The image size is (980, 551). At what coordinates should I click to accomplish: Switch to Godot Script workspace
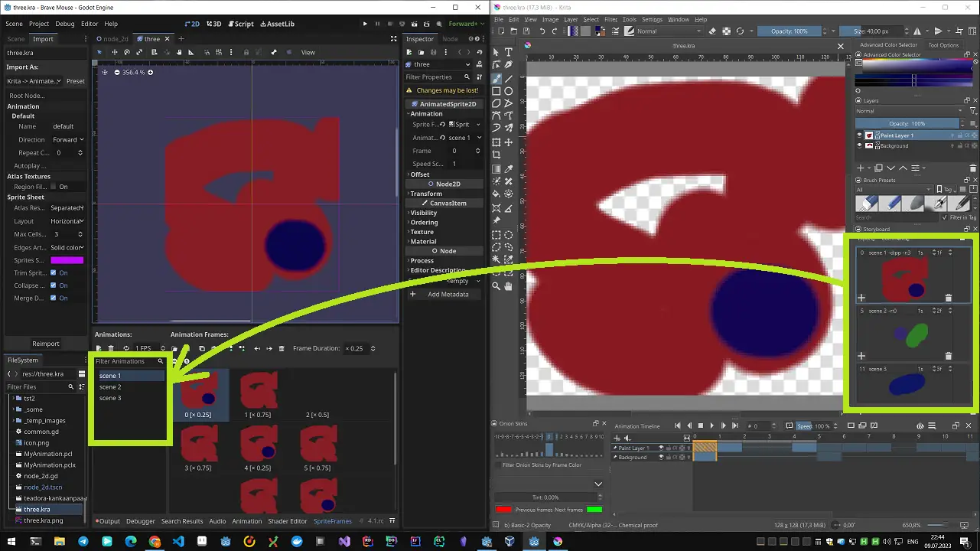tap(240, 24)
